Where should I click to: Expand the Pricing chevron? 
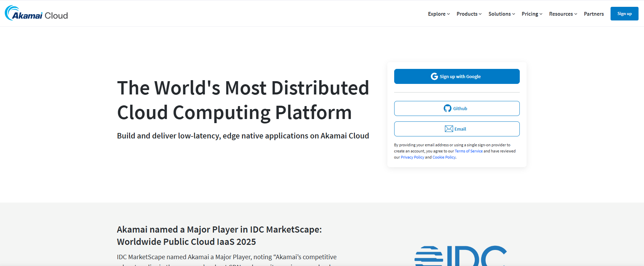[x=541, y=14]
